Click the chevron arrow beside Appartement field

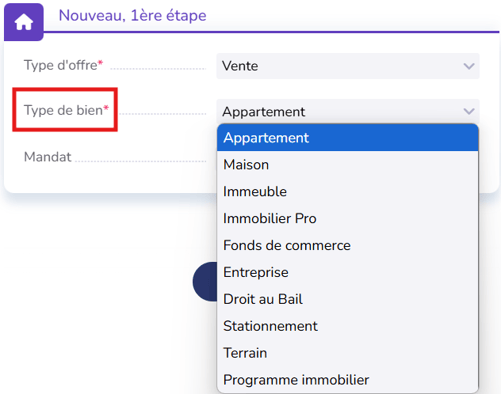[x=469, y=111]
